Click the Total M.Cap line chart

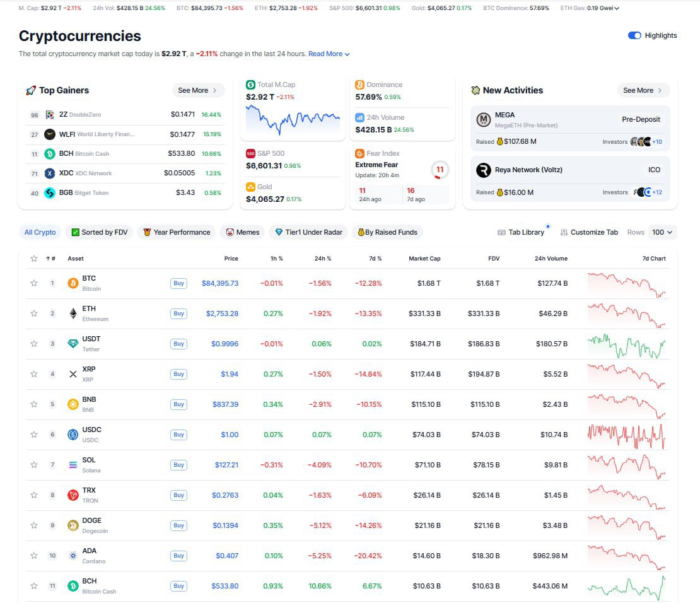coord(293,120)
